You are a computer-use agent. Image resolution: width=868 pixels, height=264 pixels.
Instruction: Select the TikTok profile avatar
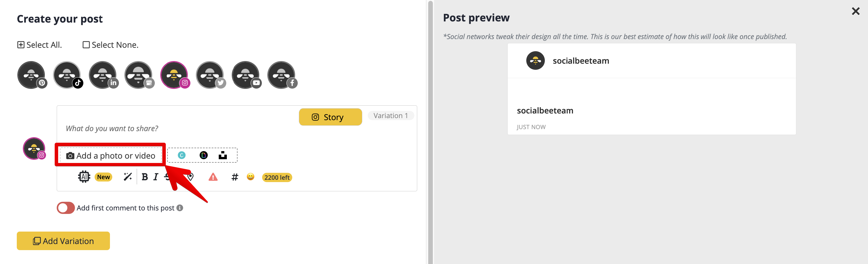(x=67, y=75)
